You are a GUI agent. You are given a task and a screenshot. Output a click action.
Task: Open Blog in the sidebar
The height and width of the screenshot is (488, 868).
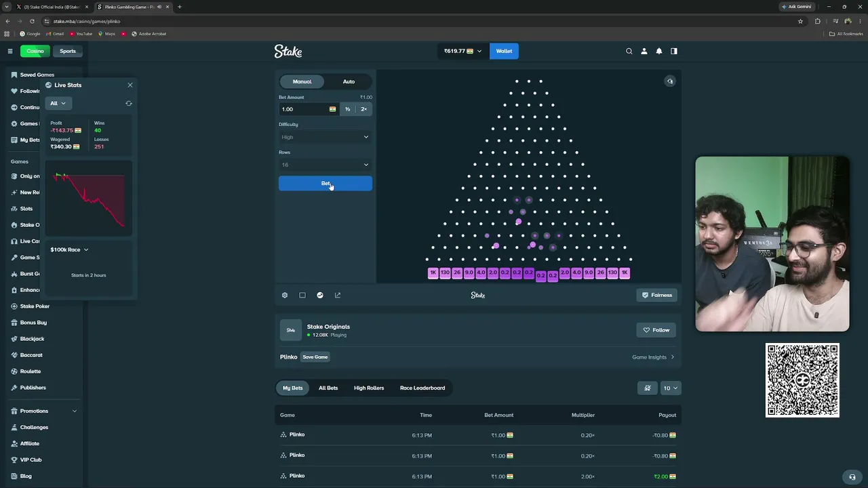26,476
